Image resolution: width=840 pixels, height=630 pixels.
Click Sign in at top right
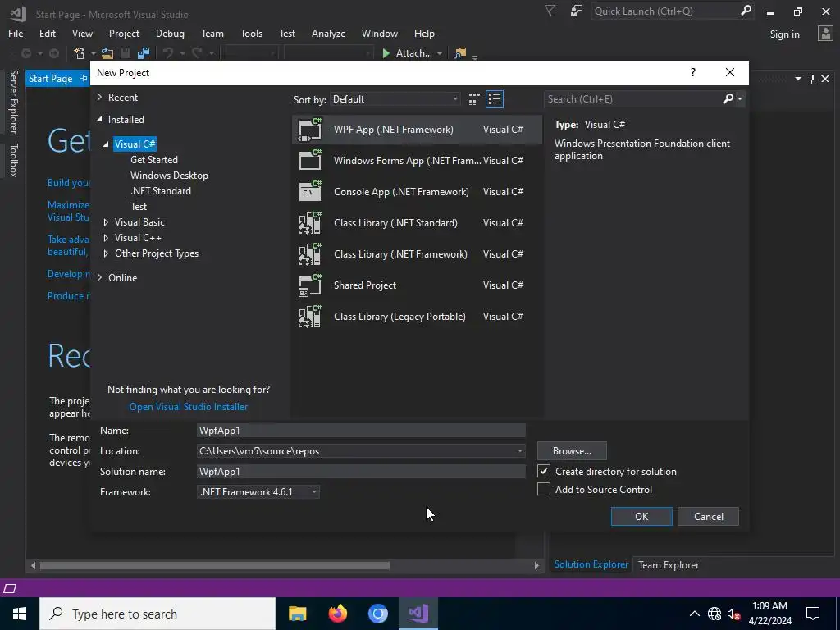784,34
